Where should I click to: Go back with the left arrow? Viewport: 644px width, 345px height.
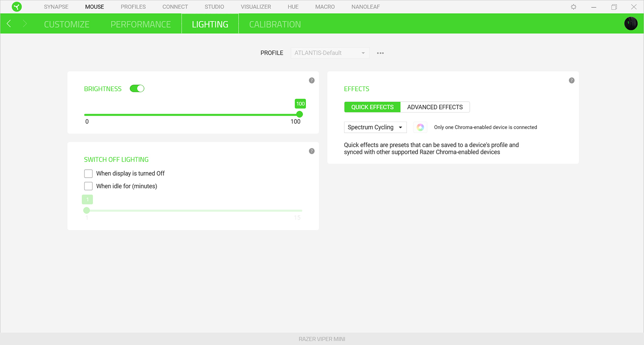click(9, 24)
